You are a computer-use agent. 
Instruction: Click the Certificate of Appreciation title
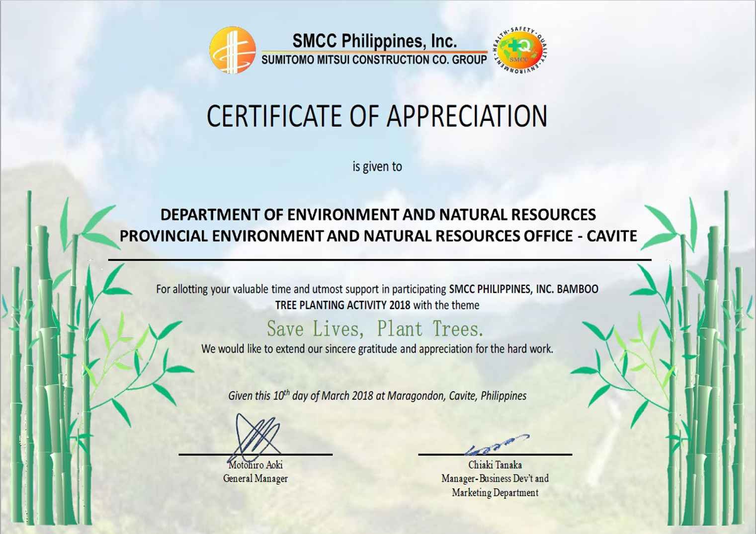(377, 116)
